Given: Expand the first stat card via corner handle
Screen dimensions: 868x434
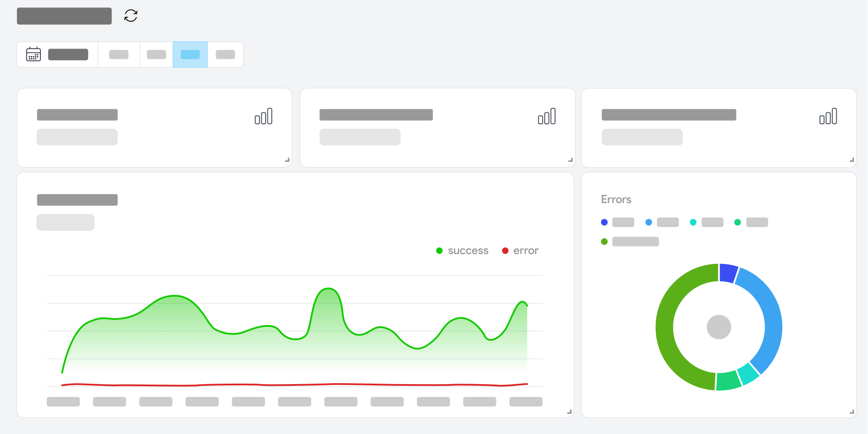Looking at the screenshot, I should [x=286, y=160].
